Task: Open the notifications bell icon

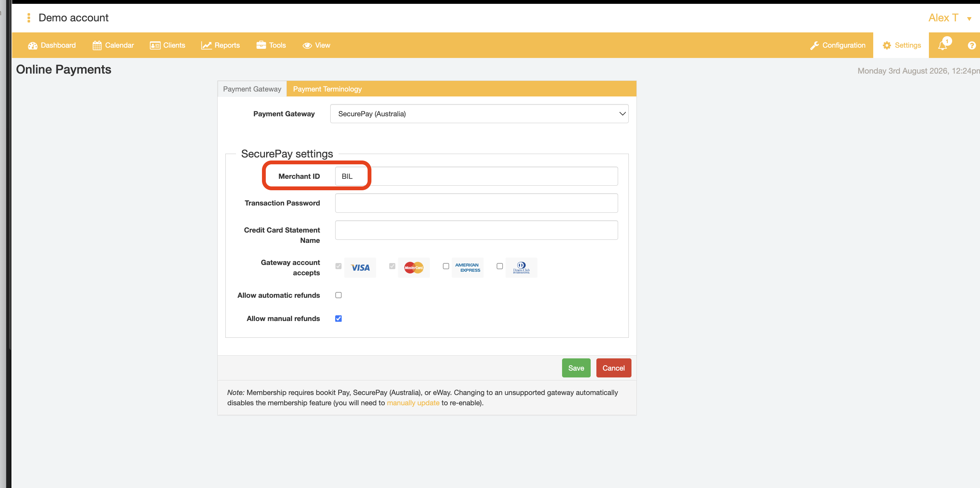Action: [x=943, y=45]
